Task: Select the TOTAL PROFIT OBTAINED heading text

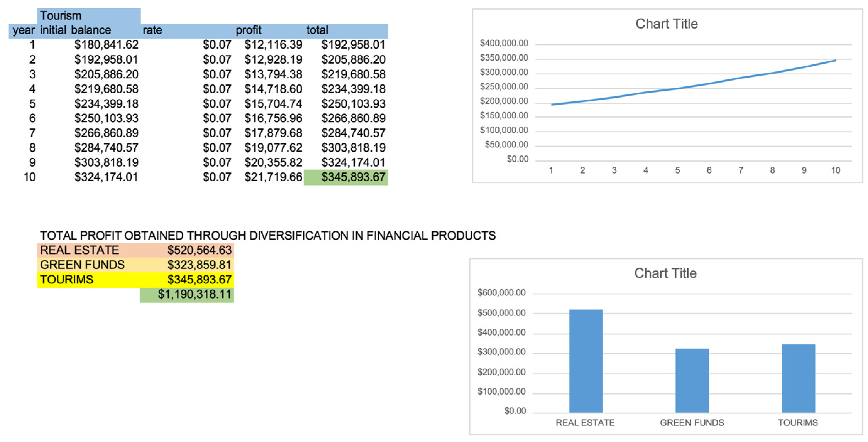Action: pos(268,236)
